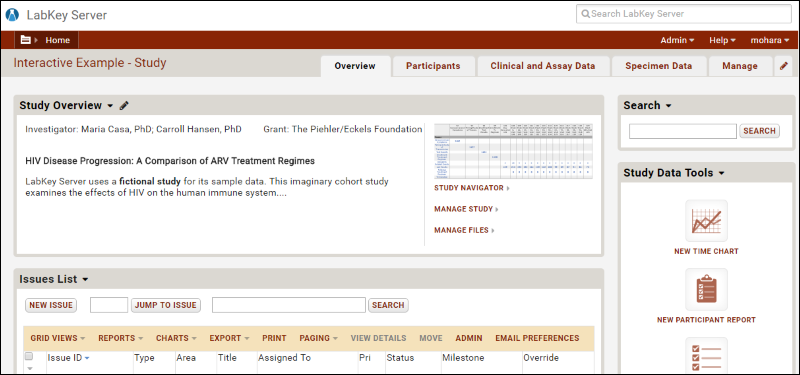Click the Search LabKey Server input field
This screenshot has height=375, width=800.
pyautogui.click(x=684, y=14)
